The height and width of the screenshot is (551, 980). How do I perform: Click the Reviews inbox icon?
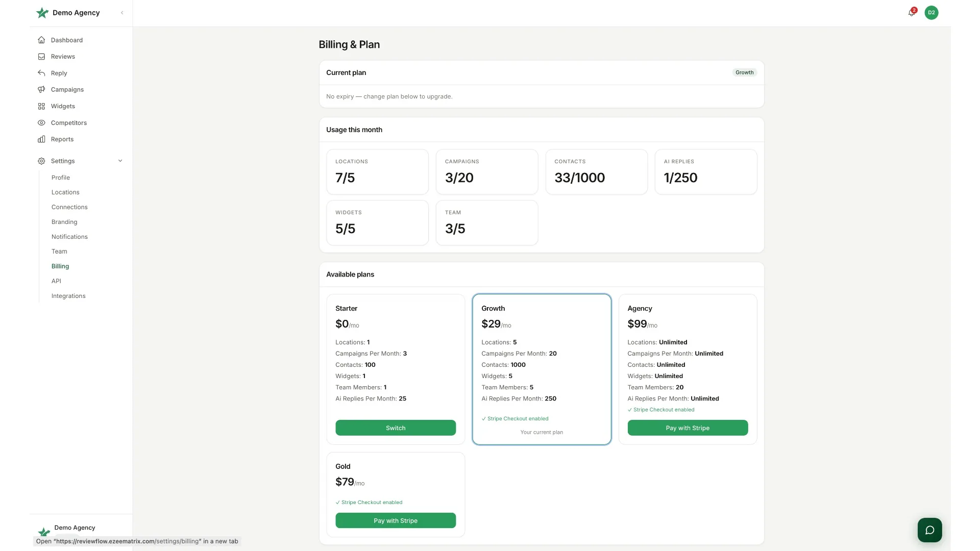41,57
